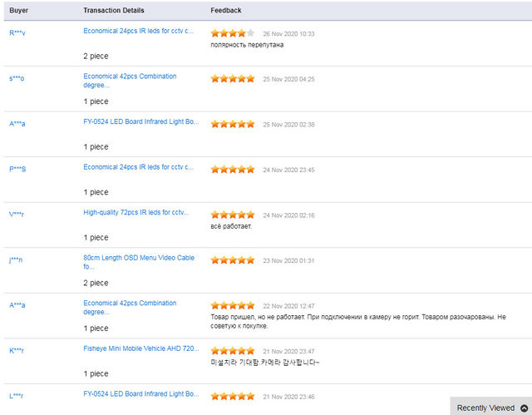532x415 pixels.
Task: Open Economical 24pcs IR leds link from R***v
Action: coord(138,31)
